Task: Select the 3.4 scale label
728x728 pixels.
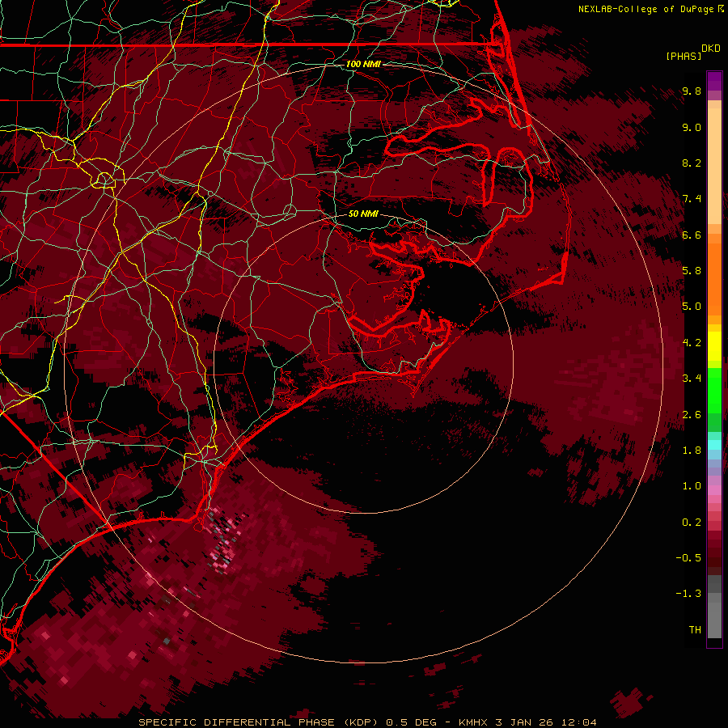Action: 692,379
